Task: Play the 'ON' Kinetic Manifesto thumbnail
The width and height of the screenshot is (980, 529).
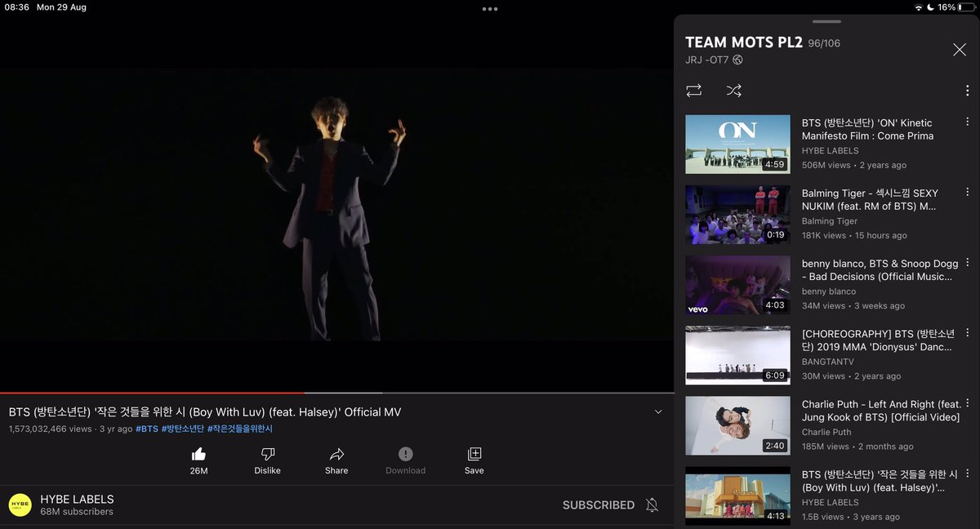Action: (x=737, y=144)
